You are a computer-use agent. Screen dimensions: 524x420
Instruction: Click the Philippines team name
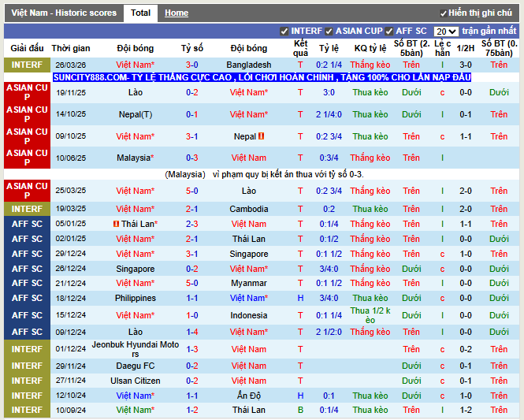[135, 298]
